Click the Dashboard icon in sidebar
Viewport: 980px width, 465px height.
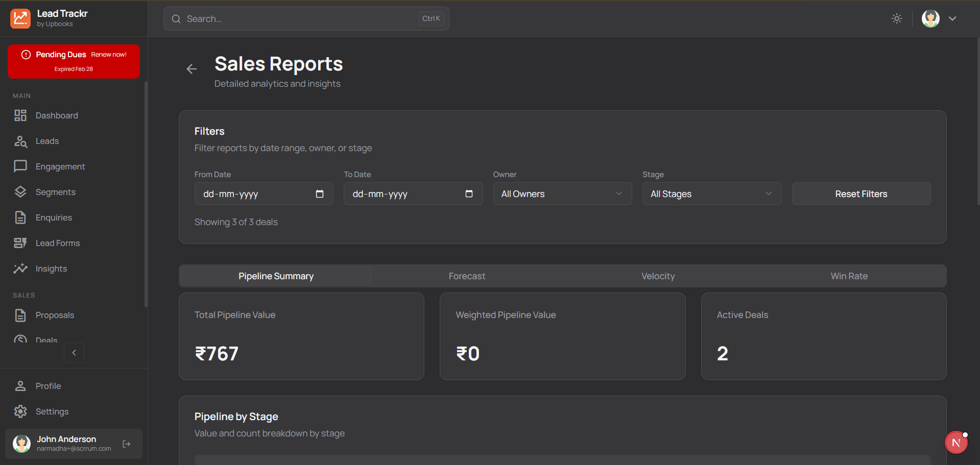coord(20,116)
